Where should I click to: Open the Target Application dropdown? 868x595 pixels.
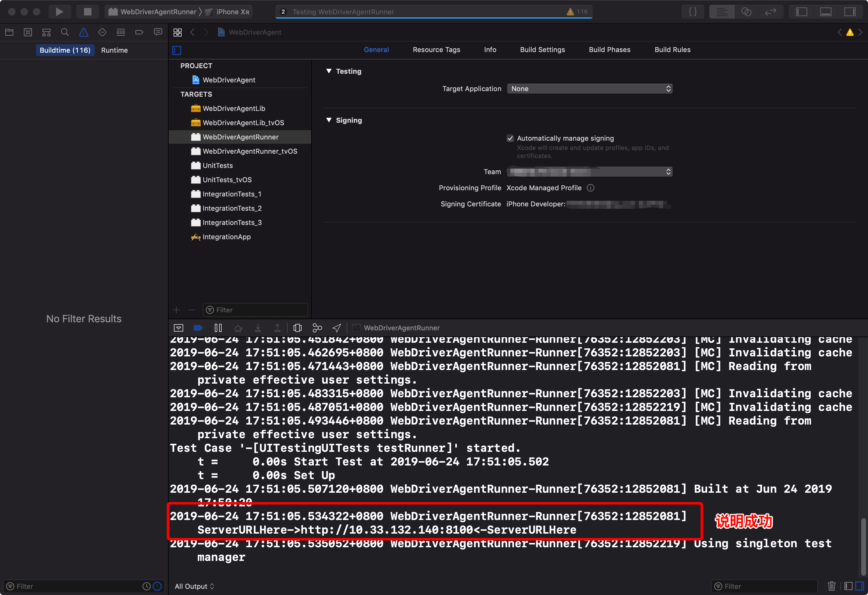pos(589,89)
